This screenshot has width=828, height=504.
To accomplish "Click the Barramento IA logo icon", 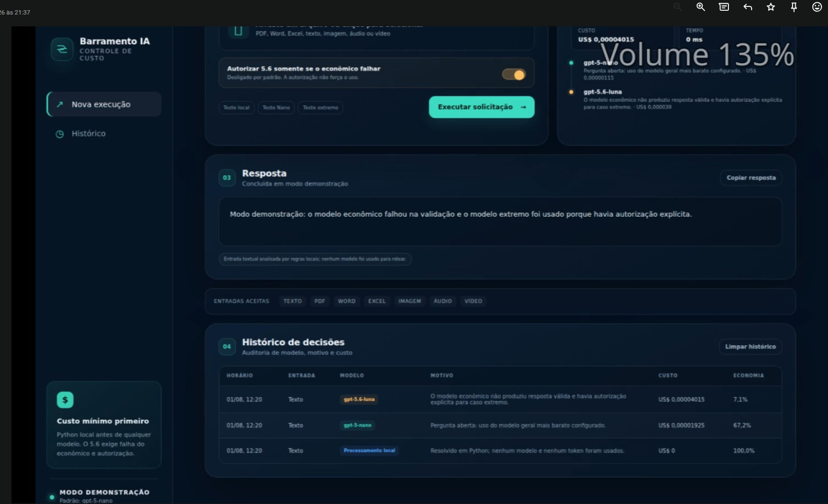I will [x=62, y=49].
